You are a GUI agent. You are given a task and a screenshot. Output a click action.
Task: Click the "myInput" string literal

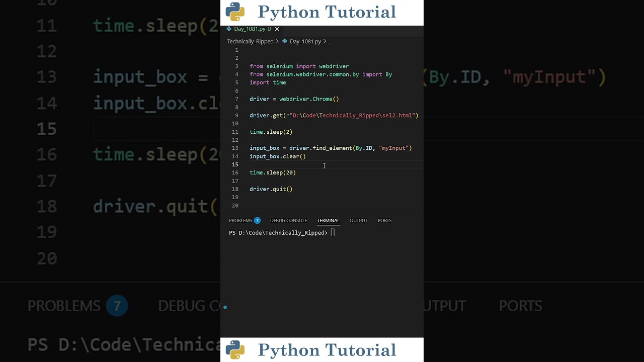pyautogui.click(x=393, y=148)
